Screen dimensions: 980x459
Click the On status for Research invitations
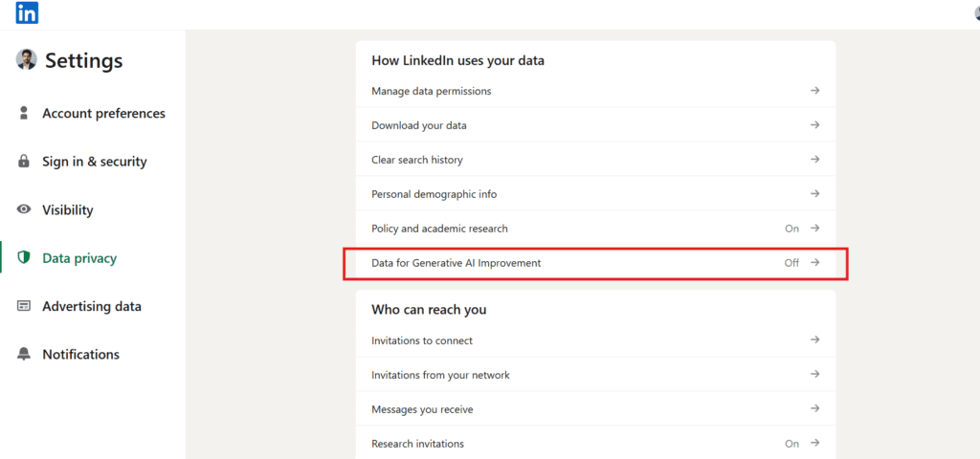791,444
